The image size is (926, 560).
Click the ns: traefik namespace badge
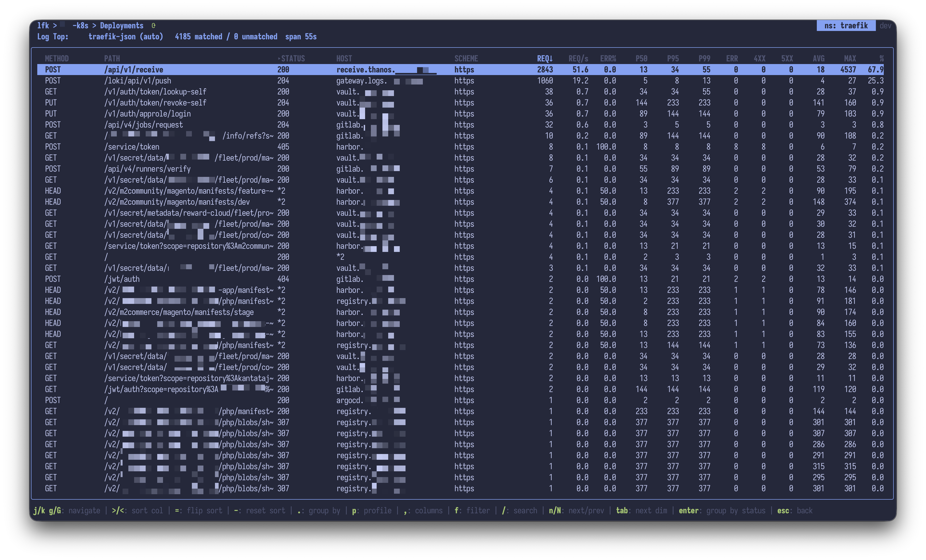click(x=846, y=25)
